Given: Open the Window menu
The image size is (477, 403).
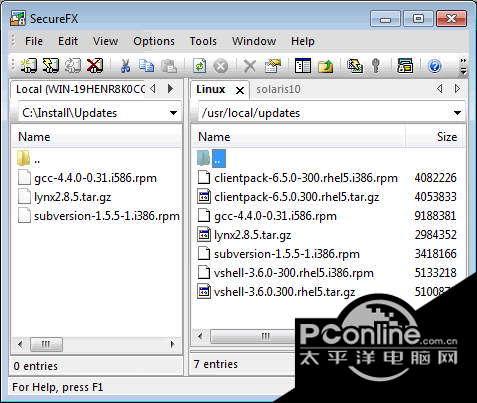Looking at the screenshot, I should point(254,41).
